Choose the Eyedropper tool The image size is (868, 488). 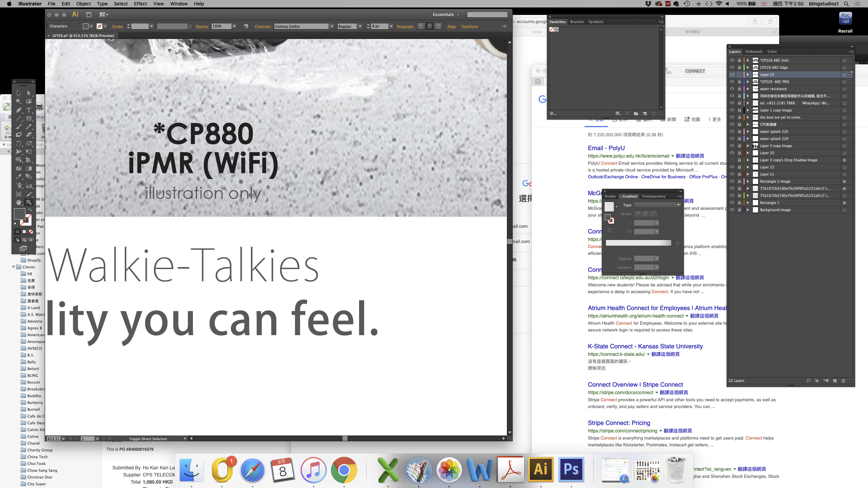click(x=19, y=177)
